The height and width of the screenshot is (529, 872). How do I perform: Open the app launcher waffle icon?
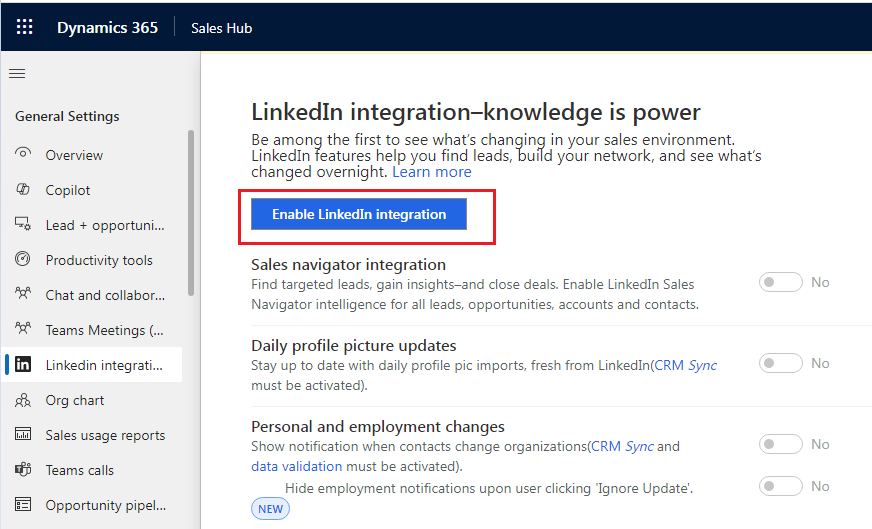click(24, 27)
